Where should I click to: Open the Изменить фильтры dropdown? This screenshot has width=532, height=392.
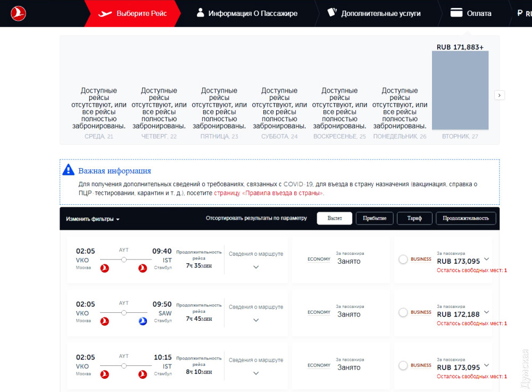(x=93, y=219)
